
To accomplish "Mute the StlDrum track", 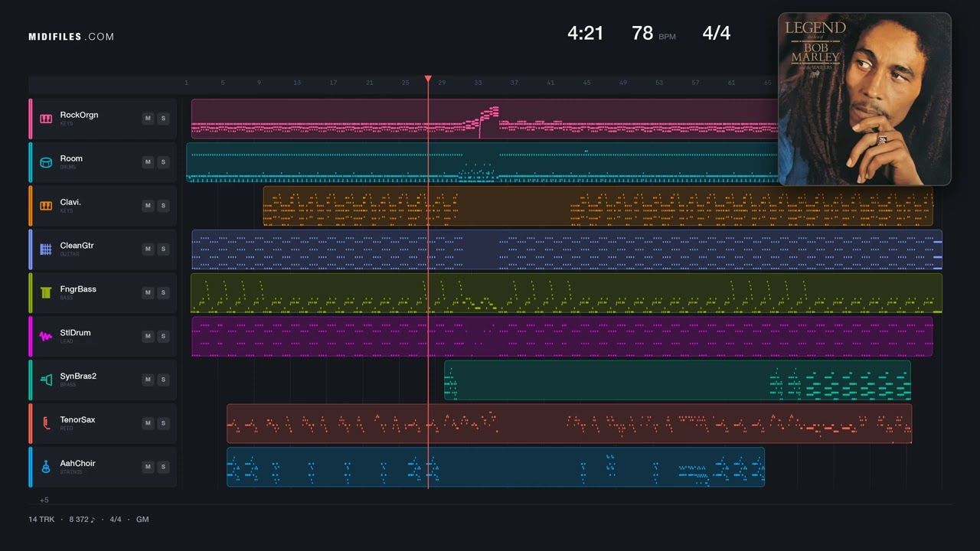I will click(148, 337).
